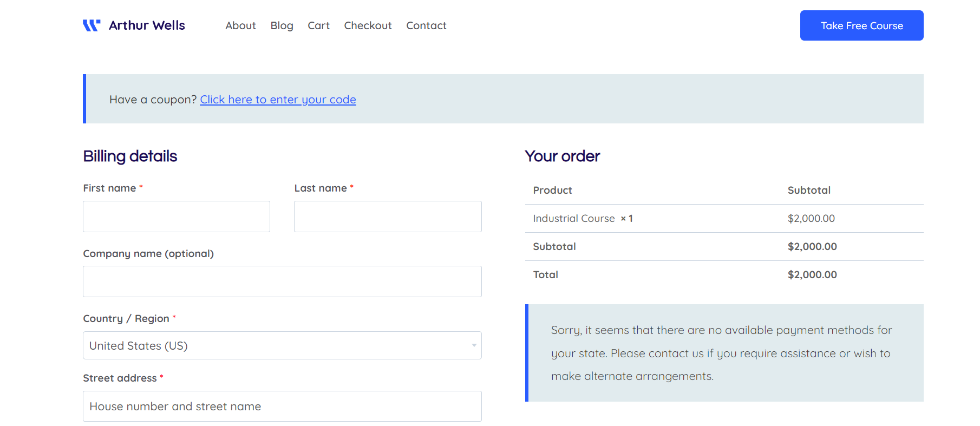This screenshot has height=426, width=980.
Task: Click the Arthur Wells logo icon
Action: click(92, 25)
